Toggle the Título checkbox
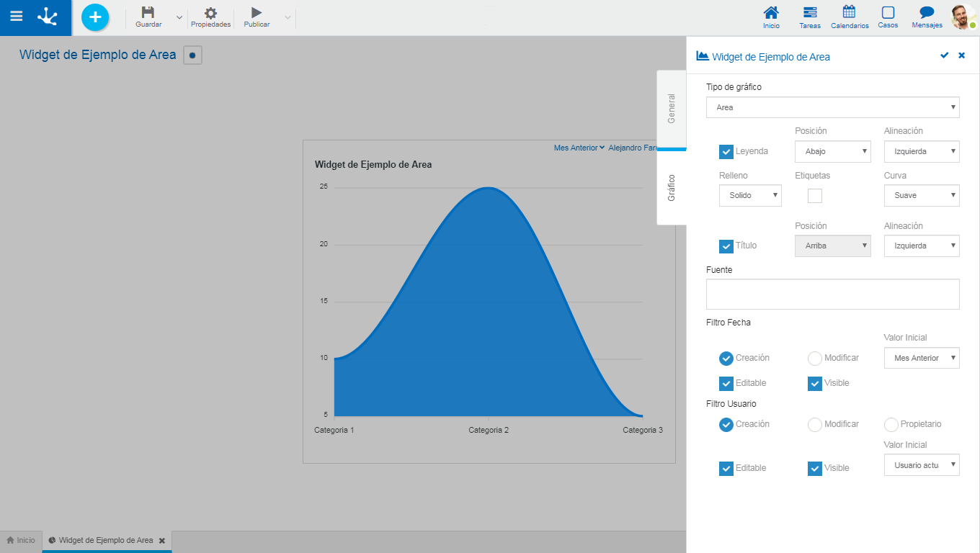Viewport: 980px width, 553px height. point(726,246)
